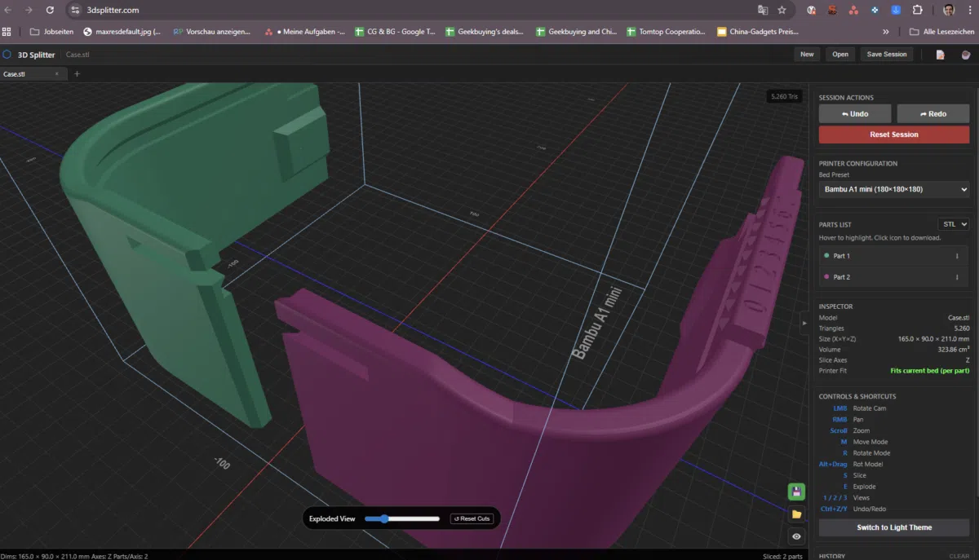The image size is (979, 560).
Task: Switch to Light Theme
Action: (893, 527)
